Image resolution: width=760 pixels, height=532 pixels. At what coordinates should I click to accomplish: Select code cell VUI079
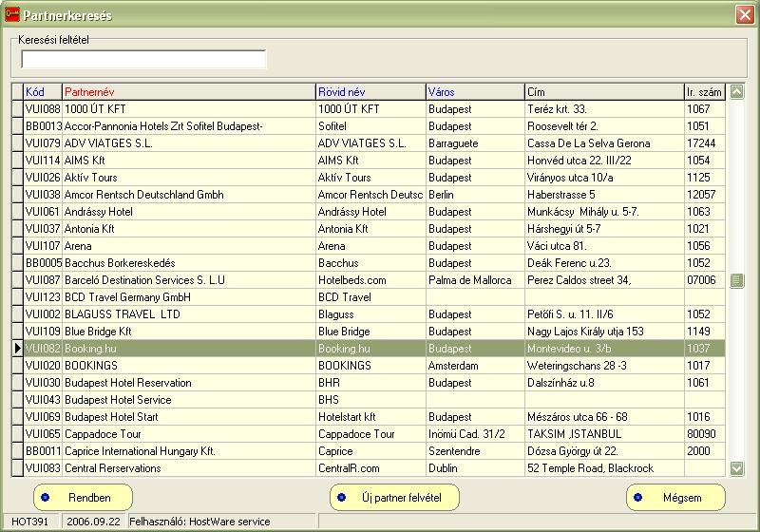click(x=43, y=142)
